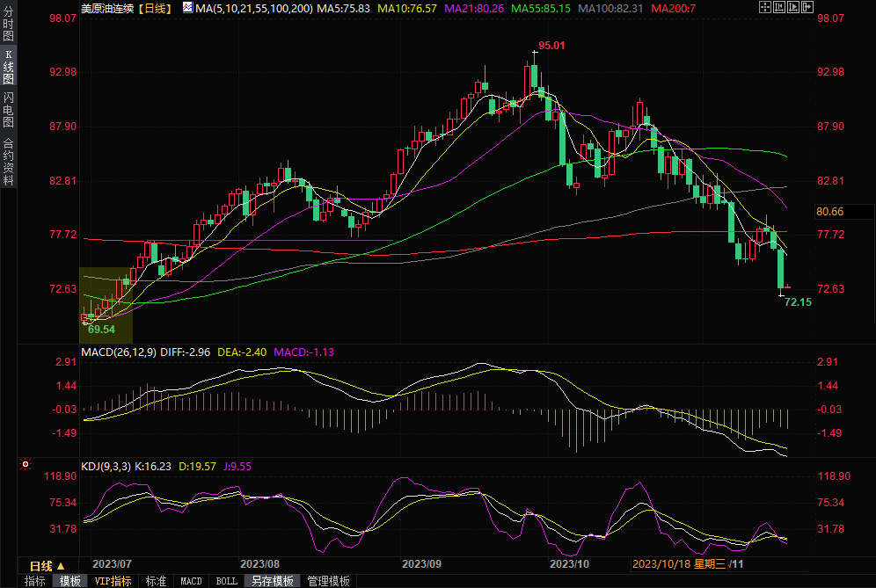The image size is (876, 588).
Task: Apply the 标准 template
Action: [157, 581]
